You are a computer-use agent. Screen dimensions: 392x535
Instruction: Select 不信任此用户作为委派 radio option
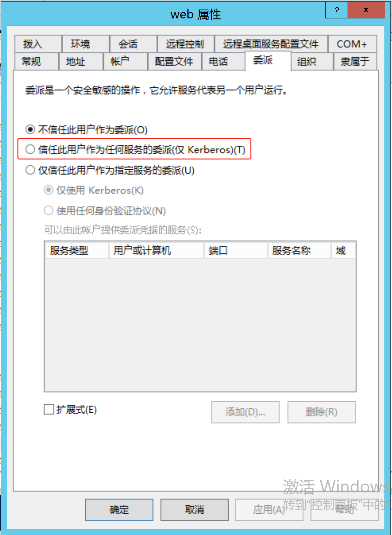pos(86,130)
